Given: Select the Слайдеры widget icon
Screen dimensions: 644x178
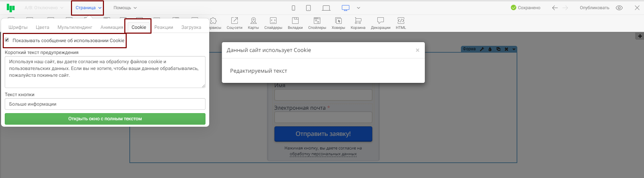Looking at the screenshot, I should [273, 23].
